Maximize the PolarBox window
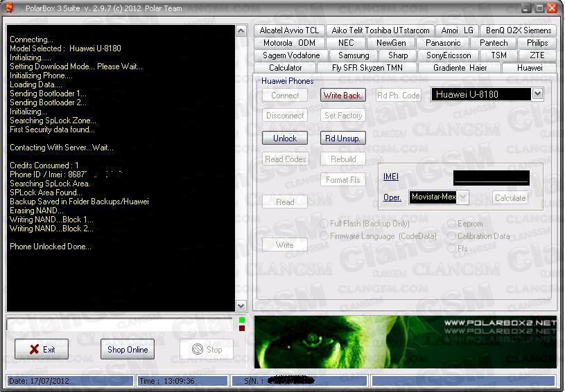Image resolution: width=565 pixels, height=392 pixels. pos(539,8)
